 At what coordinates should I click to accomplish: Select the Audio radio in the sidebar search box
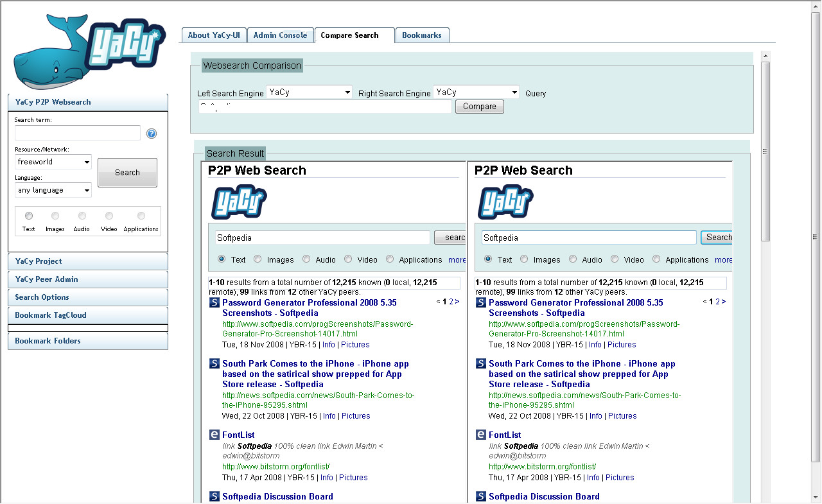[82, 216]
